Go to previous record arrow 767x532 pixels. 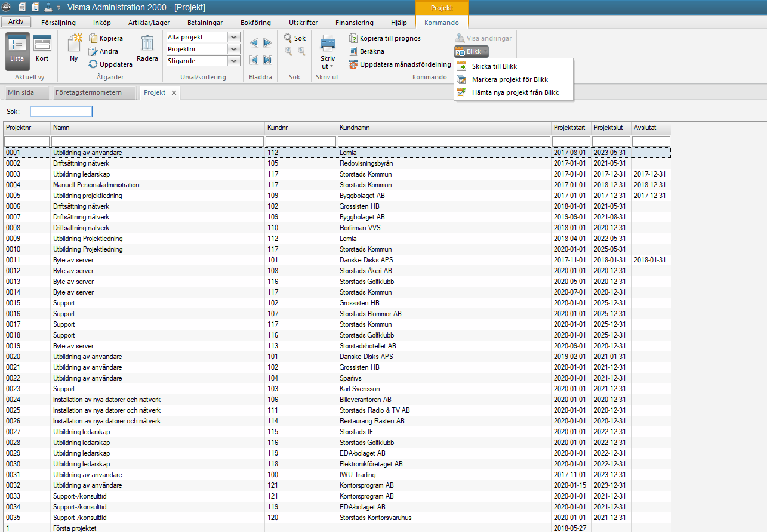(x=254, y=43)
